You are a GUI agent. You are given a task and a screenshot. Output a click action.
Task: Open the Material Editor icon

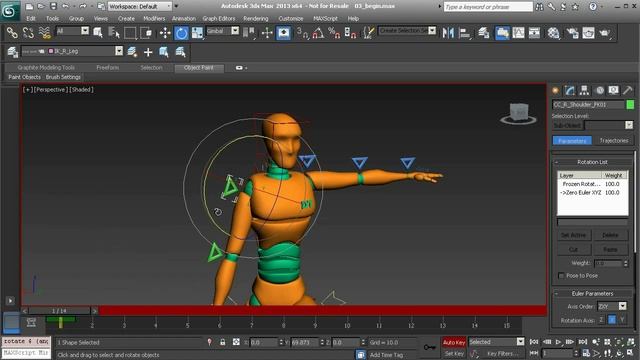click(x=553, y=32)
